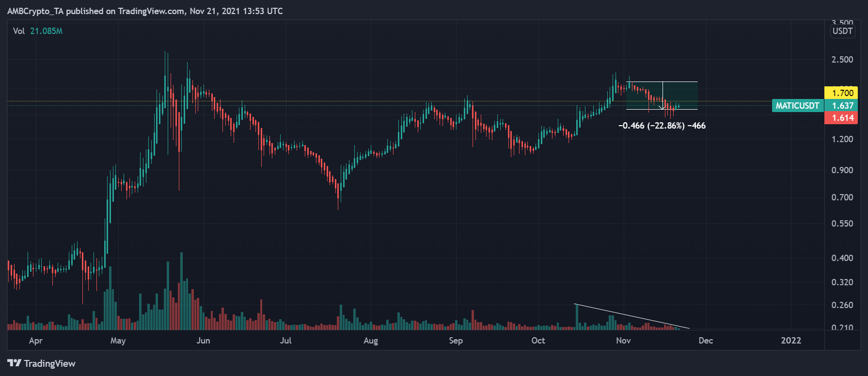Select the green price range measurement box
Image resolution: width=868 pixels, height=376 pixels.
662,96
